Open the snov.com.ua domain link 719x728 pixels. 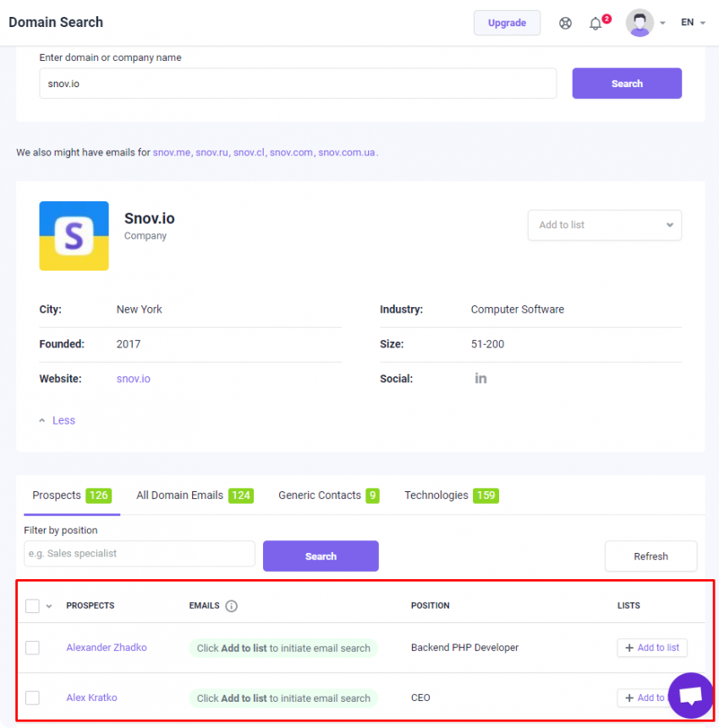(x=347, y=152)
